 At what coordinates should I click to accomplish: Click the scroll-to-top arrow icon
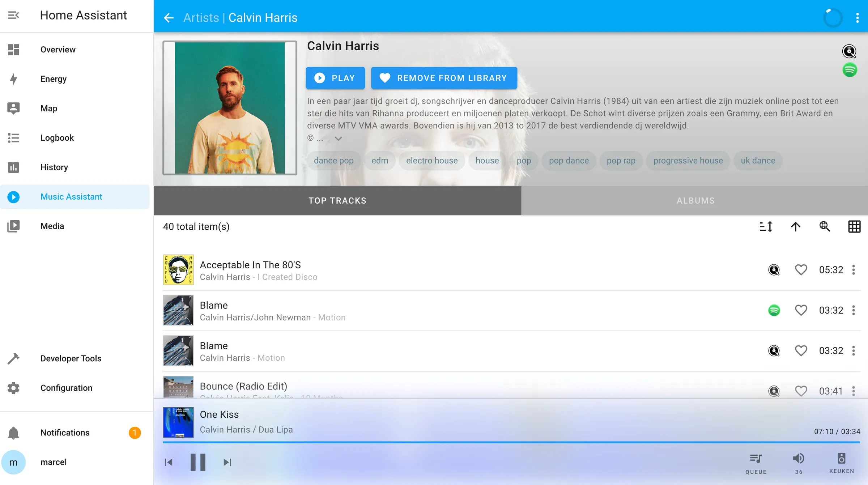(795, 227)
